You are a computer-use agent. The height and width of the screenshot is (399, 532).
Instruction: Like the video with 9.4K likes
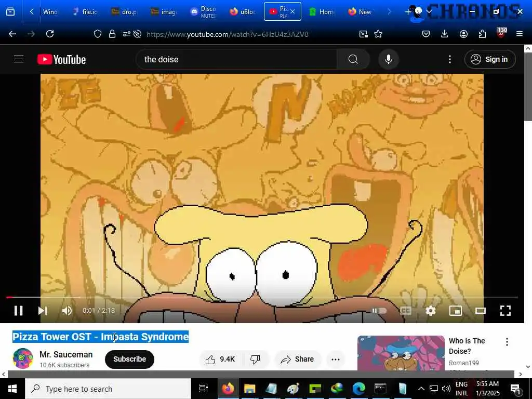pyautogui.click(x=220, y=359)
